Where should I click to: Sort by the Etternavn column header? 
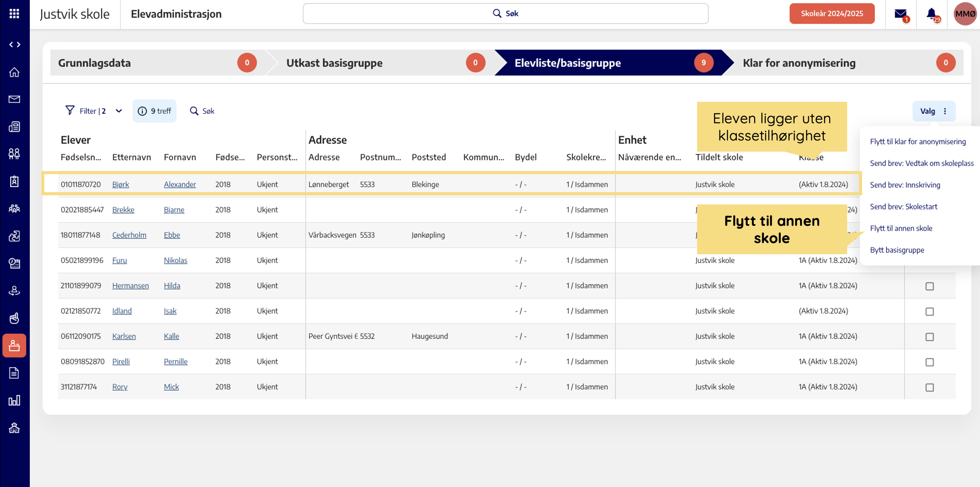coord(131,157)
